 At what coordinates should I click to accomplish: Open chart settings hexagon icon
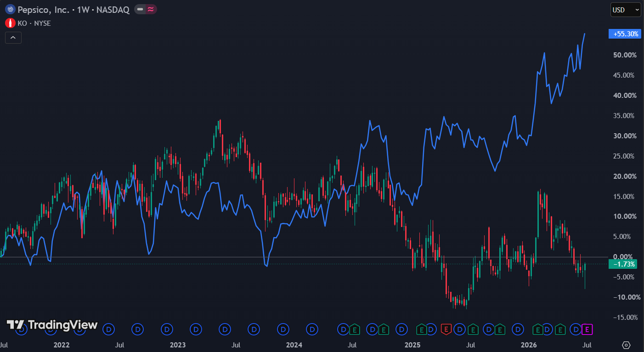coord(626,345)
